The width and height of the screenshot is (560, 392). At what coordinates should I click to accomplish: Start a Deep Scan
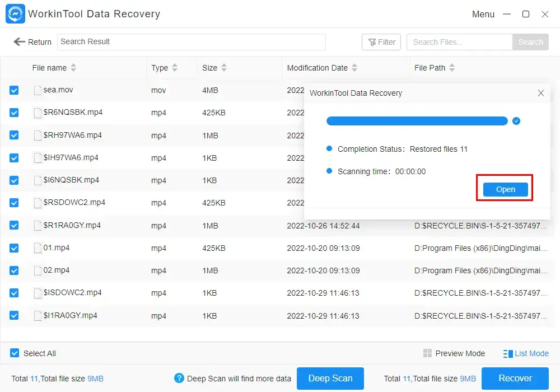[330, 379]
